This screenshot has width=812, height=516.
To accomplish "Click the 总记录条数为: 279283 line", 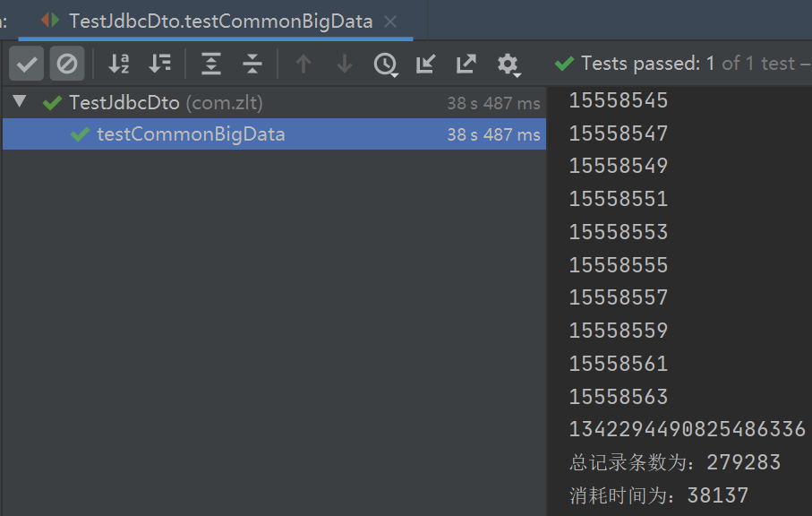I will point(675,462).
